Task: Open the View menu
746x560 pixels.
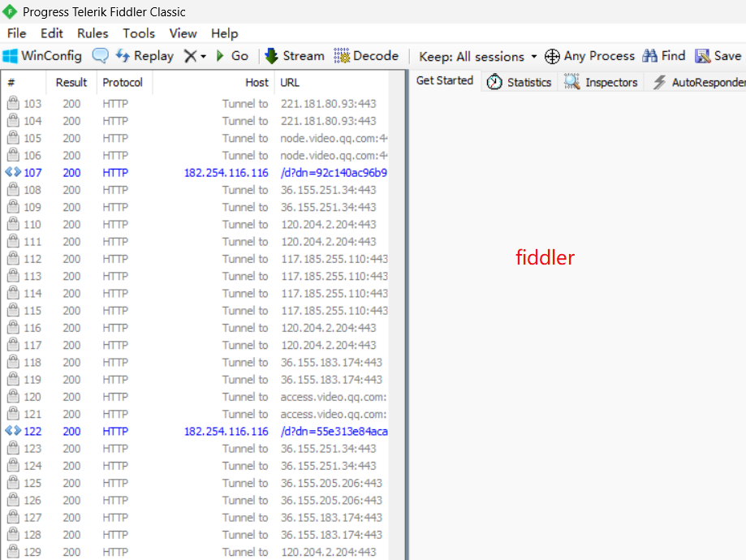Action: pos(183,33)
